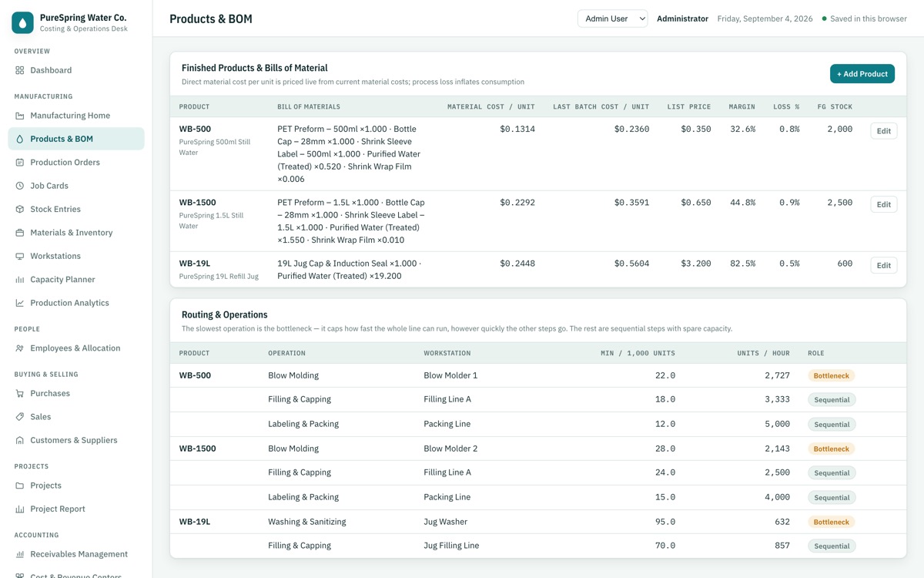The image size is (924, 578).
Task: Click Sequential badge on Jug Filling Line row
Action: [x=832, y=546]
